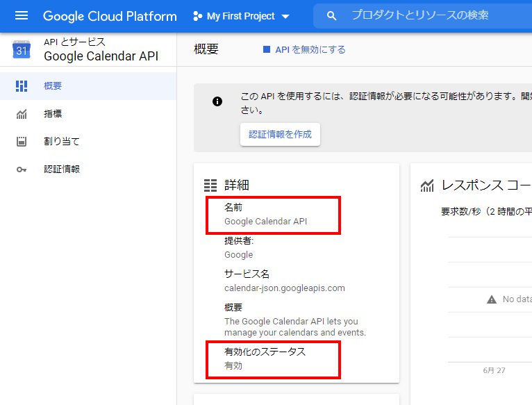Open 割り当て in the left sidebar
This screenshot has width=532, height=405.
click(62, 142)
